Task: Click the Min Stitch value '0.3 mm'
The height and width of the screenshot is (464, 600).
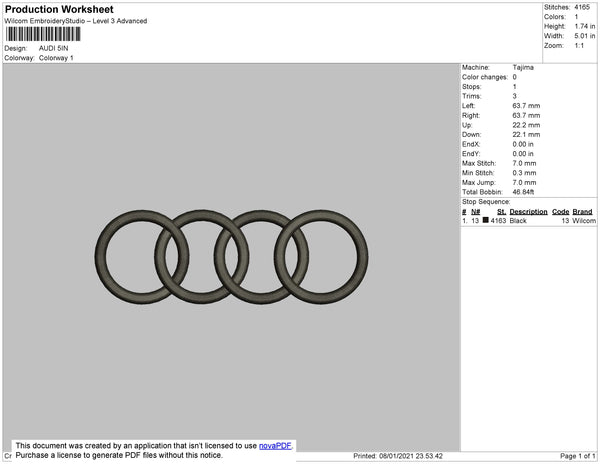Action: pyautogui.click(x=524, y=173)
